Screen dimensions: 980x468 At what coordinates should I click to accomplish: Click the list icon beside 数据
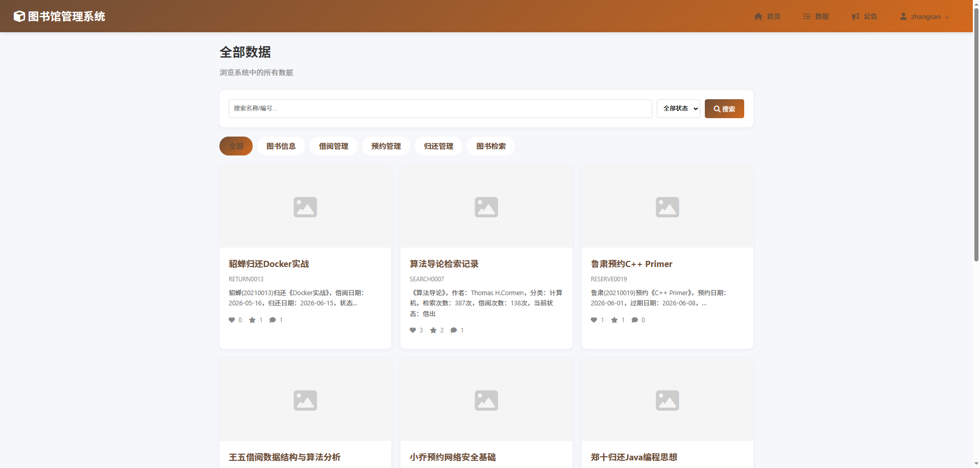point(807,16)
